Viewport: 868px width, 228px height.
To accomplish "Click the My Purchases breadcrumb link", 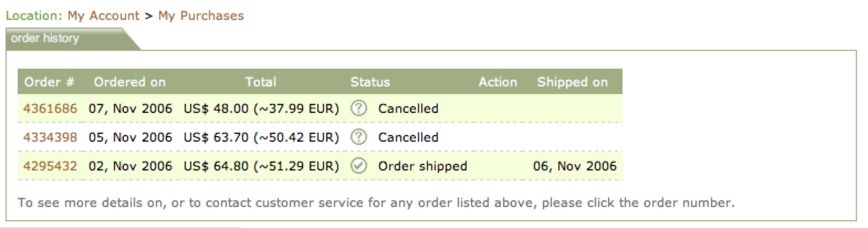I will 201,15.
